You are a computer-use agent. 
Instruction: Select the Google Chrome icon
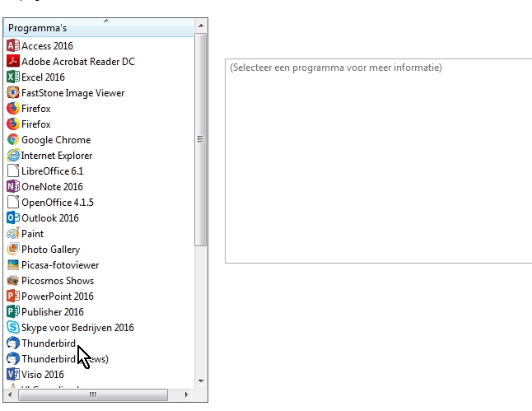click(x=12, y=140)
